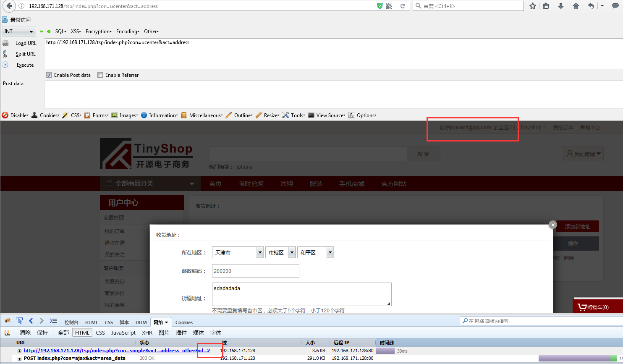
Task: Expand the address_other request row
Action: 19,351
